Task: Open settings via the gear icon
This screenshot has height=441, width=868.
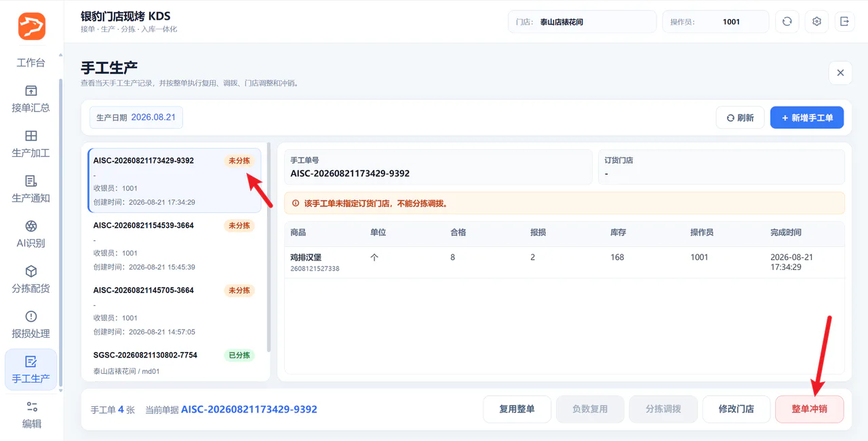Action: pyautogui.click(x=817, y=22)
